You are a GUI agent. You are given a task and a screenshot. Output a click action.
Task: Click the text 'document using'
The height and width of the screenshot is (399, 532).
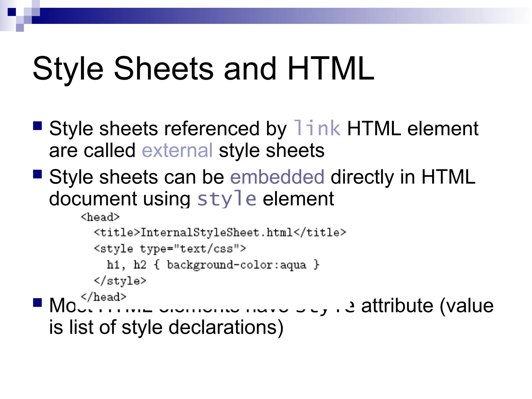pyautogui.click(x=119, y=199)
